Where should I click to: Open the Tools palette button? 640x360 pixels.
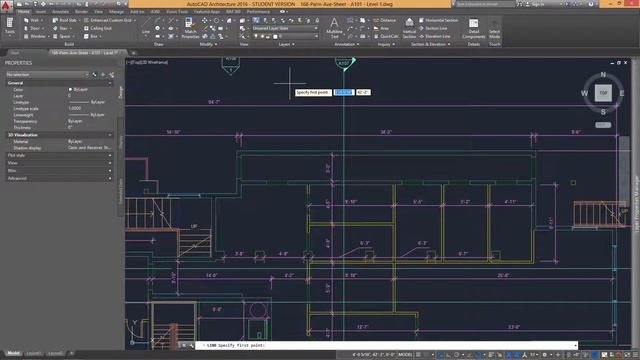click(x=10, y=26)
